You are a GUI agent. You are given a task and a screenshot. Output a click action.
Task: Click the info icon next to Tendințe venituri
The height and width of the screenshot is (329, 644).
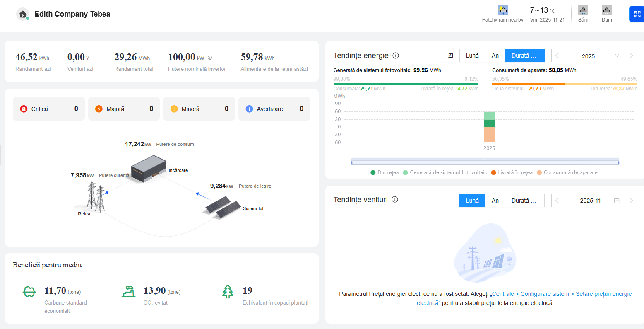point(394,200)
